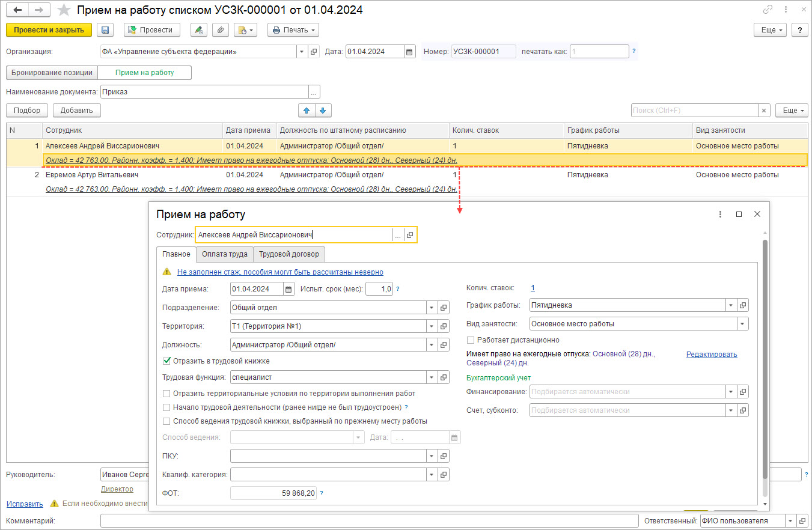Open the Оплата труда tab
The width and height of the screenshot is (812, 530).
[225, 254]
